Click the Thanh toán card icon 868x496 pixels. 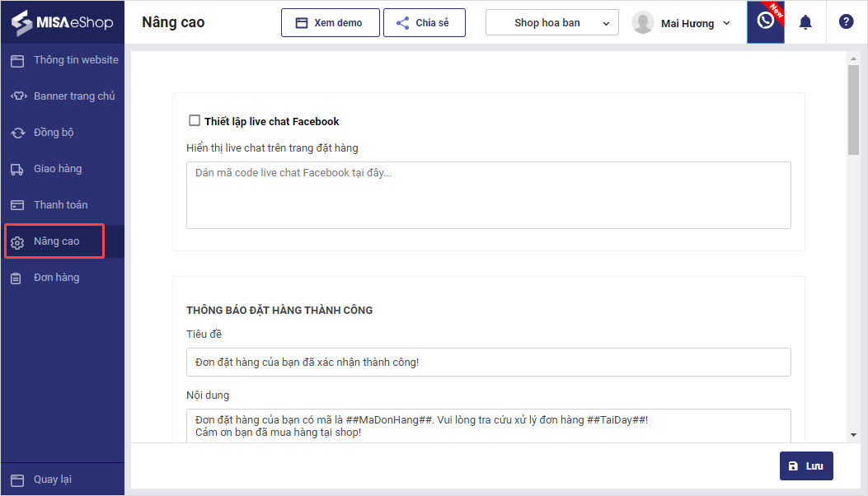(16, 205)
